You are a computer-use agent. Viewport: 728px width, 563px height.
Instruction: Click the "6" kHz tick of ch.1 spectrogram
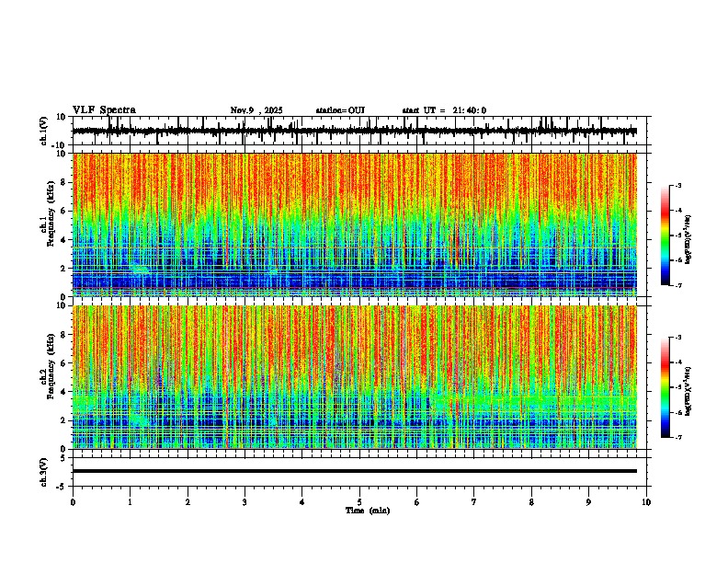click(x=63, y=212)
